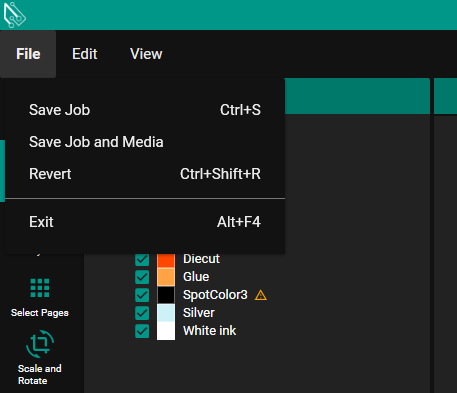Screen dimensions: 457x393
Task: Select Revert in the File menu
Action: click(x=145, y=174)
